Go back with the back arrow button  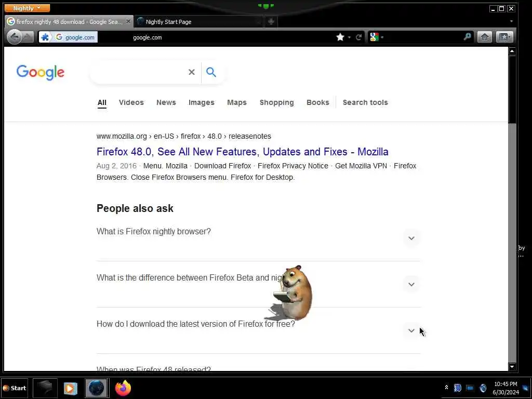(x=14, y=37)
